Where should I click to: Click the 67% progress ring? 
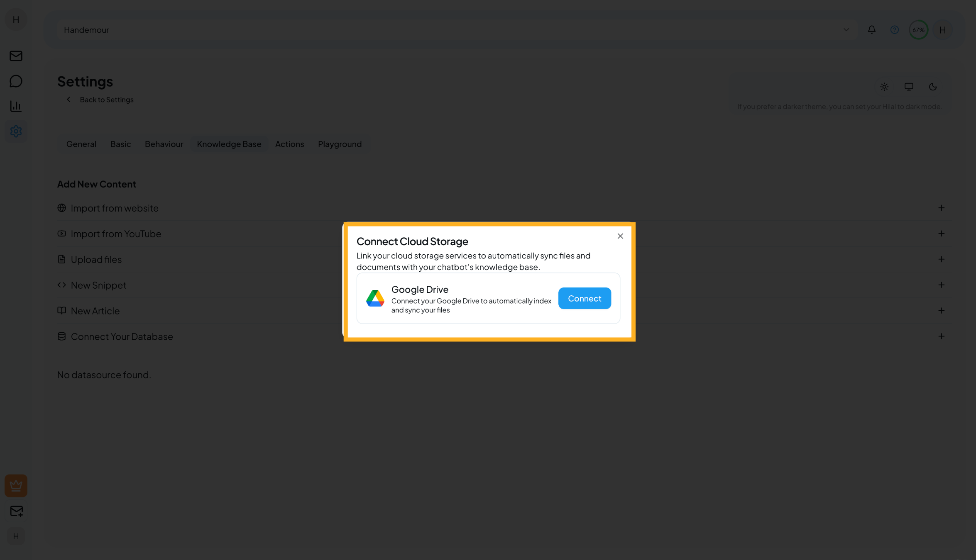pos(918,29)
